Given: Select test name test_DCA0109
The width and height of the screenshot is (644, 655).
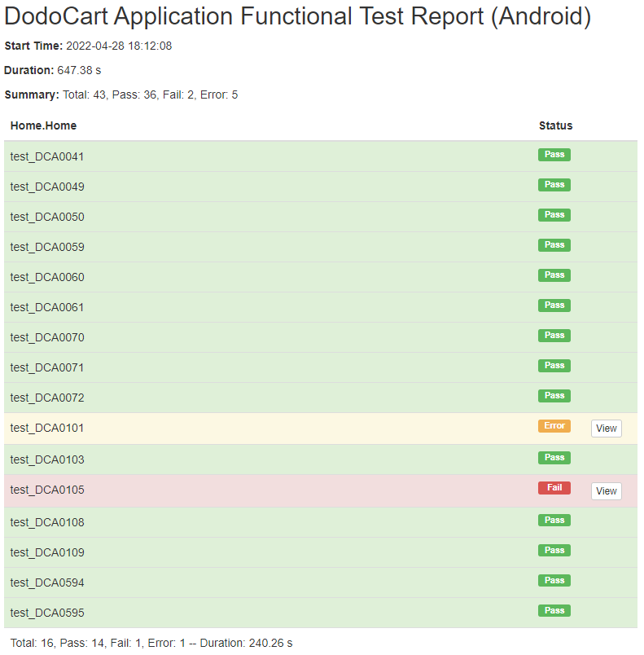Looking at the screenshot, I should coord(47,552).
